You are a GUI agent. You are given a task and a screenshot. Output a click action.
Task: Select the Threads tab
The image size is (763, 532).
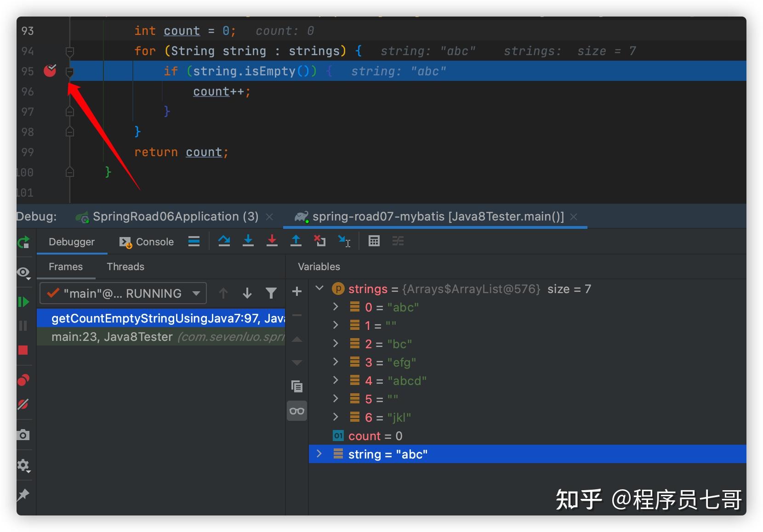pyautogui.click(x=125, y=266)
